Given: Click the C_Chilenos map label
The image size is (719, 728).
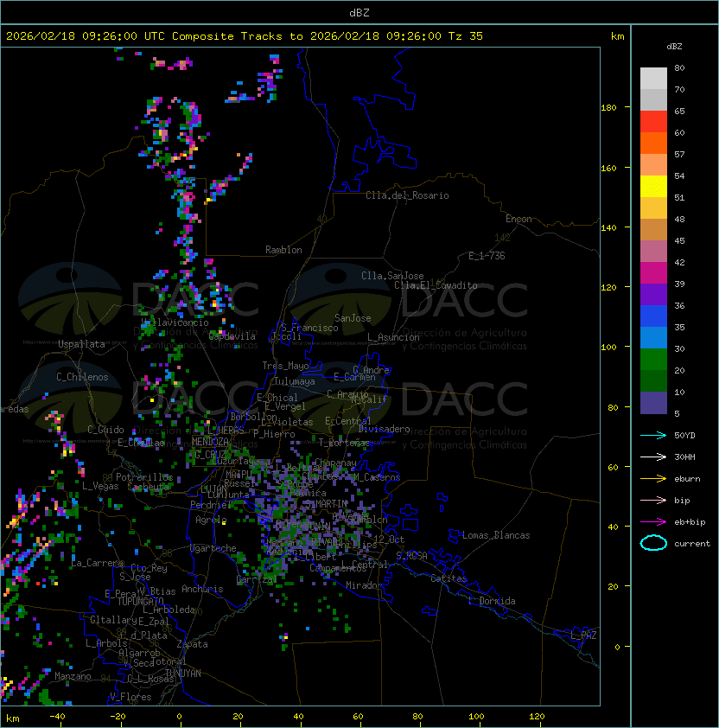Looking at the screenshot, I should coord(82,377).
